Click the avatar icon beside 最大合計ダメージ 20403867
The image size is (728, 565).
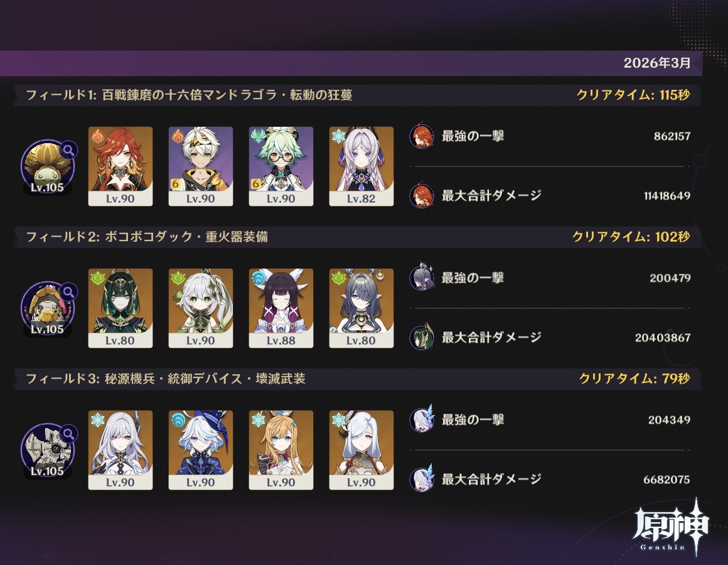coord(422,337)
